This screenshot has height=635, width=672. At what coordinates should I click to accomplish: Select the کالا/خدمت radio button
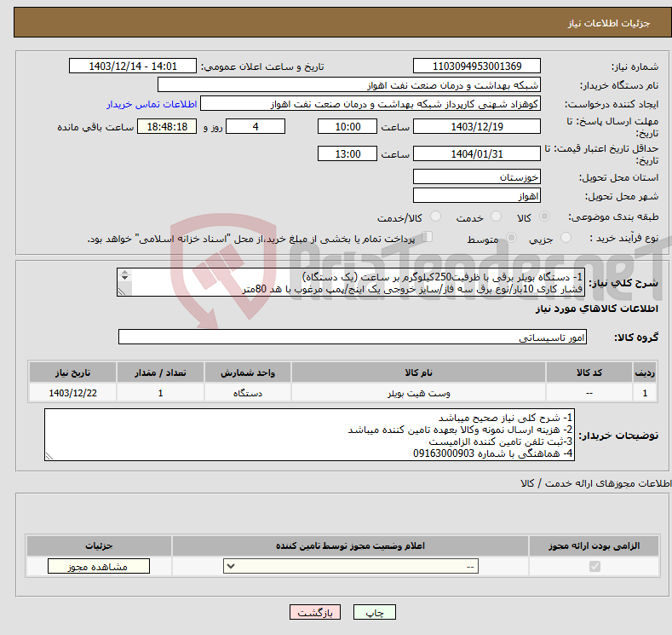(x=435, y=216)
